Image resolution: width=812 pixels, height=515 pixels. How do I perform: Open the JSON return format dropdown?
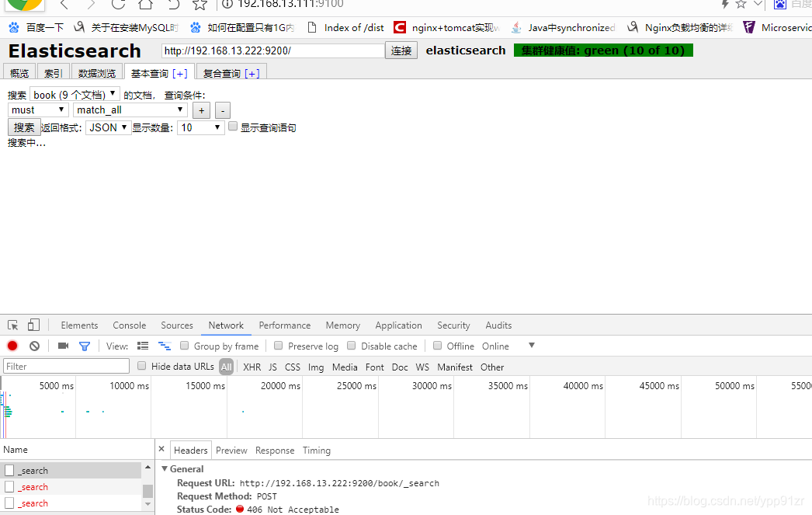(x=108, y=127)
